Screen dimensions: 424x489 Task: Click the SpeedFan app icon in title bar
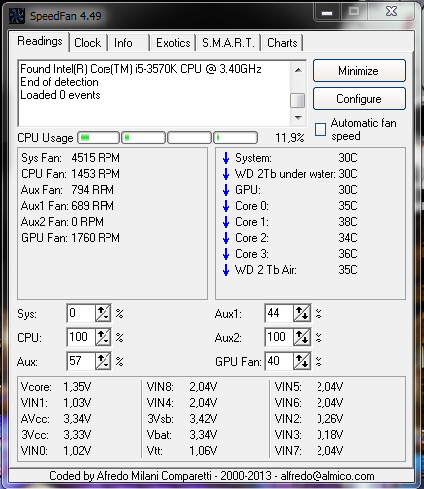17,16
